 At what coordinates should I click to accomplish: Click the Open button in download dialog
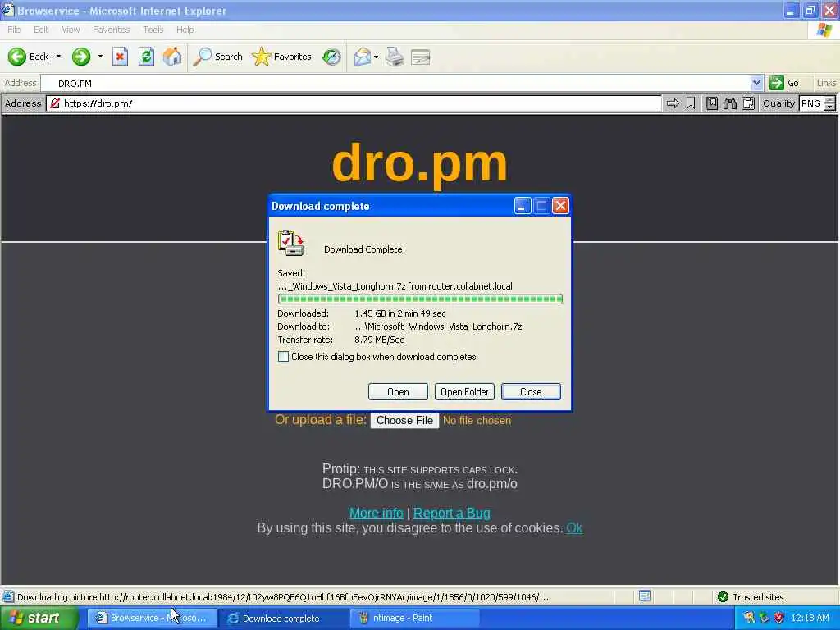398,391
